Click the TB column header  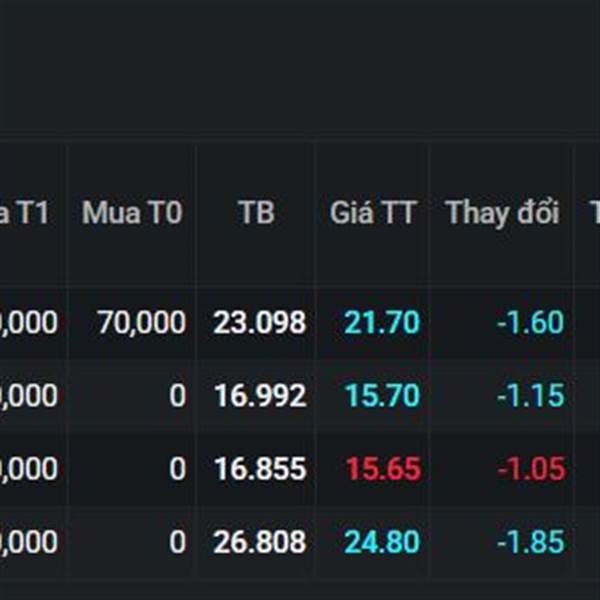[x=256, y=213]
